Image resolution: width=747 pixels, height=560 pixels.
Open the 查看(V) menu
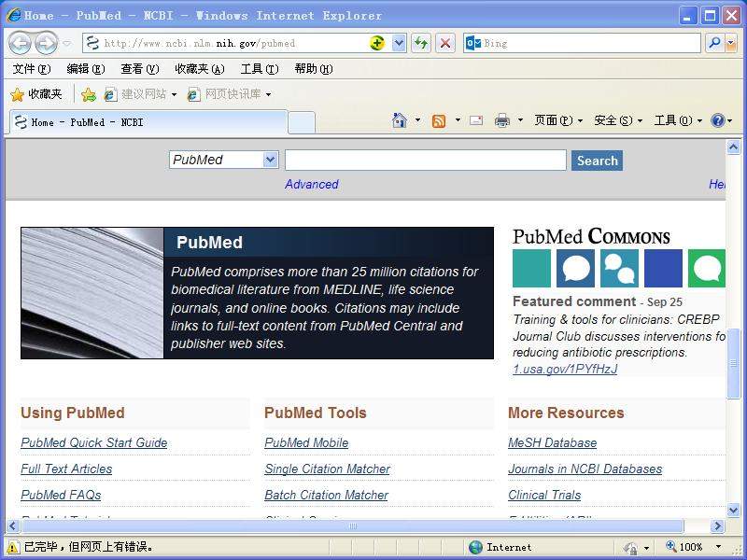click(139, 69)
